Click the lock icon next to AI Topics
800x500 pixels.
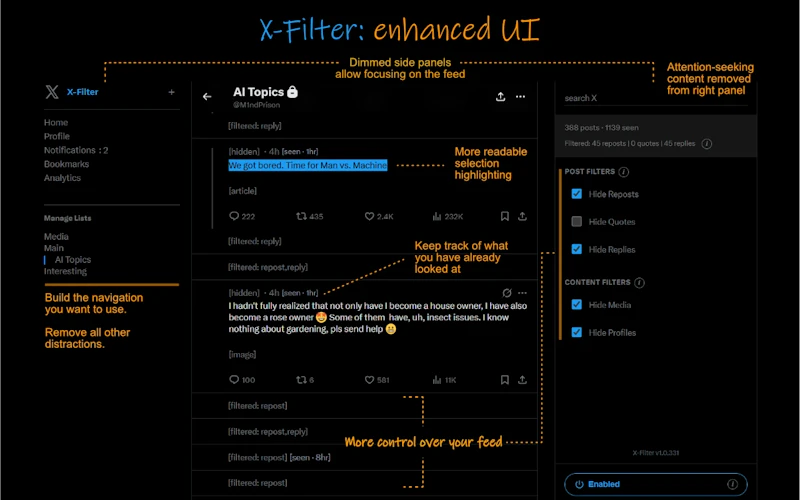pos(292,91)
